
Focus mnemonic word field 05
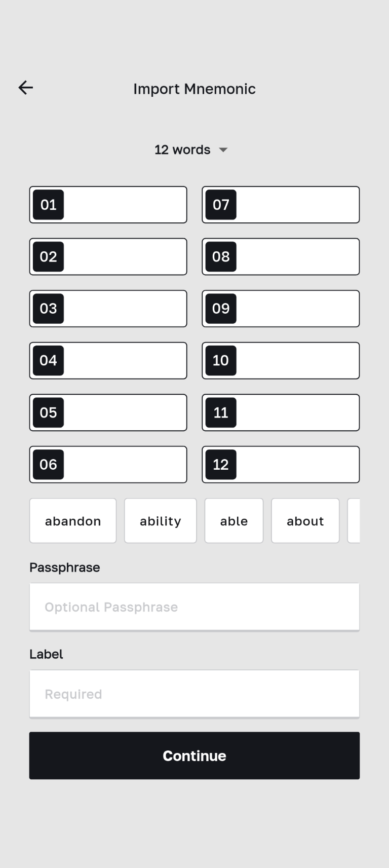pyautogui.click(x=124, y=412)
